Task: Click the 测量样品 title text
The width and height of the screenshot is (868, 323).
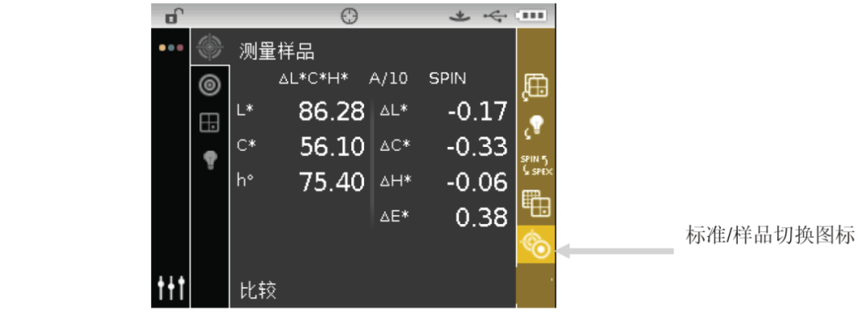Action: point(276,51)
